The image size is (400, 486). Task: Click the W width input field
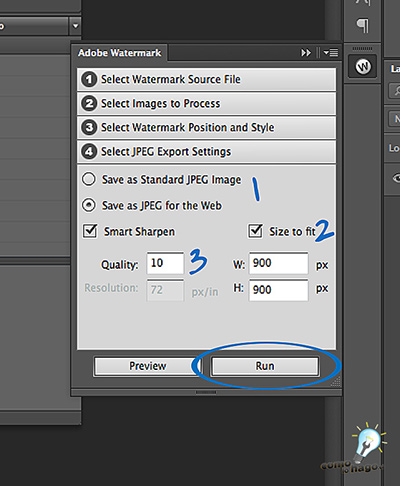click(x=279, y=263)
